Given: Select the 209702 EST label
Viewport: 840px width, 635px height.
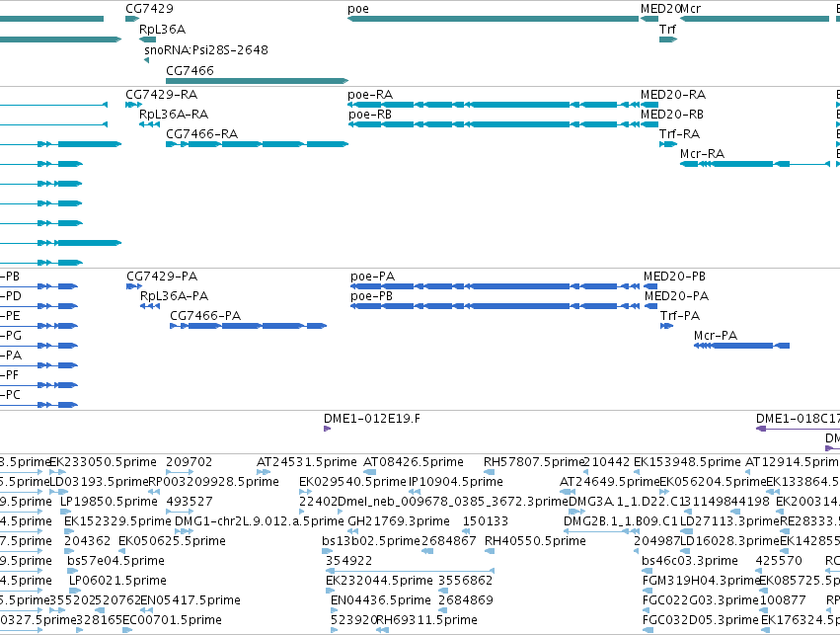Looking at the screenshot, I should (x=190, y=462).
